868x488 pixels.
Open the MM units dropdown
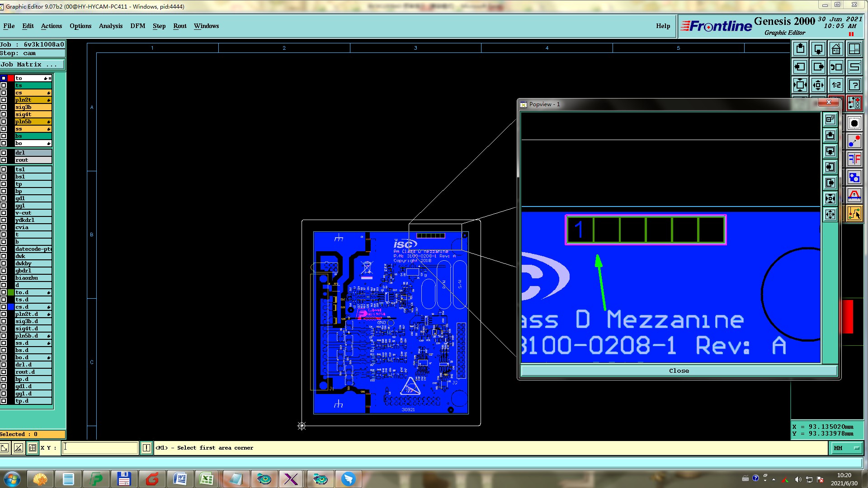point(846,448)
